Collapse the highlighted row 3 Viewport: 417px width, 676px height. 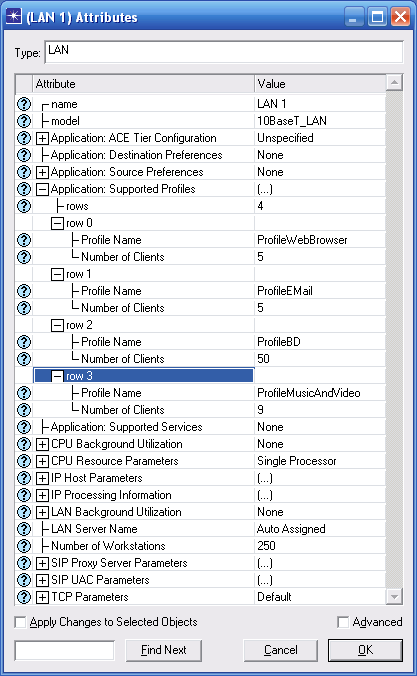(57, 376)
